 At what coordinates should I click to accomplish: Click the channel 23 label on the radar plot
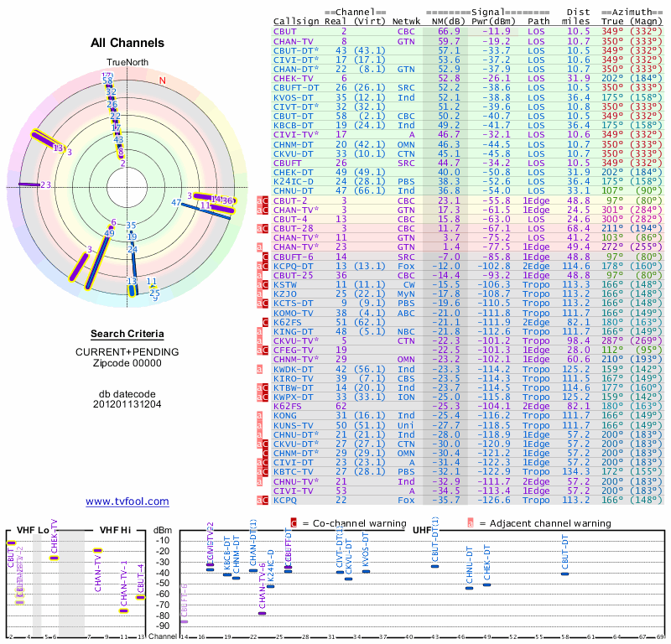point(46,184)
